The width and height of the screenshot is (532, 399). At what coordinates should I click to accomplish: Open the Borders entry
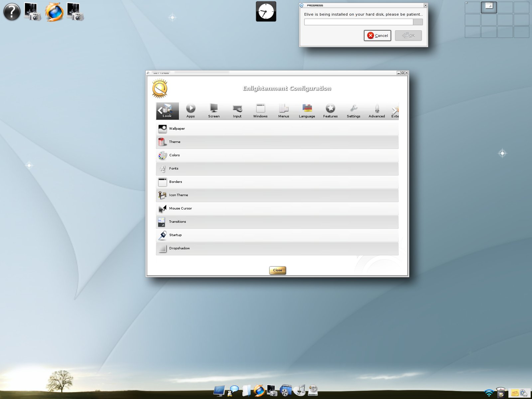click(277, 182)
